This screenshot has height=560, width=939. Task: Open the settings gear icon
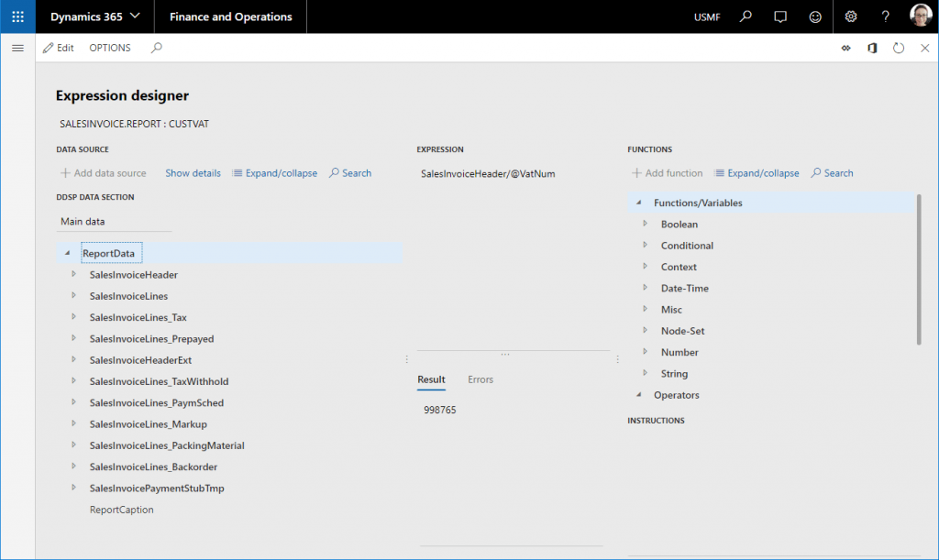850,16
